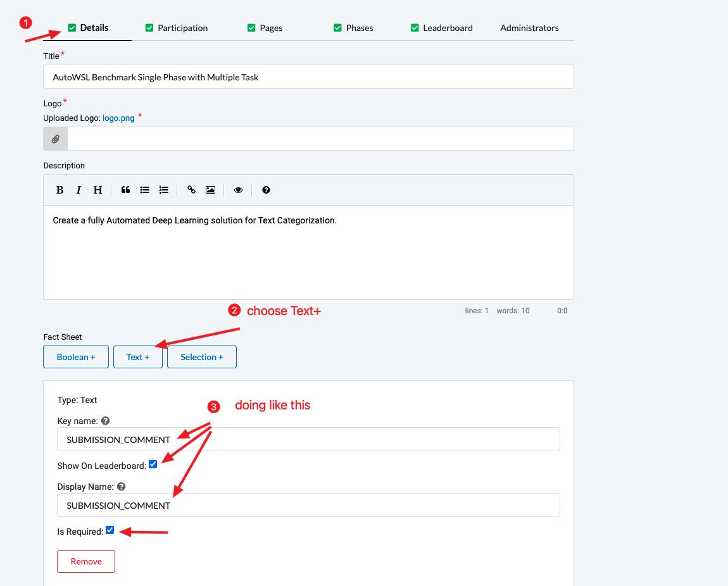Open the uploaded logo.png link
The width and height of the screenshot is (728, 586).
tap(118, 118)
